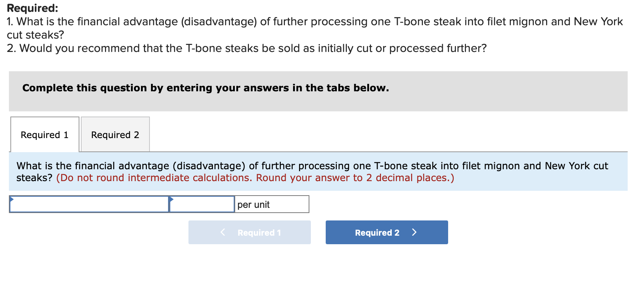The image size is (644, 288).
Task: Click question 2 about recommending further processing
Action: [247, 48]
